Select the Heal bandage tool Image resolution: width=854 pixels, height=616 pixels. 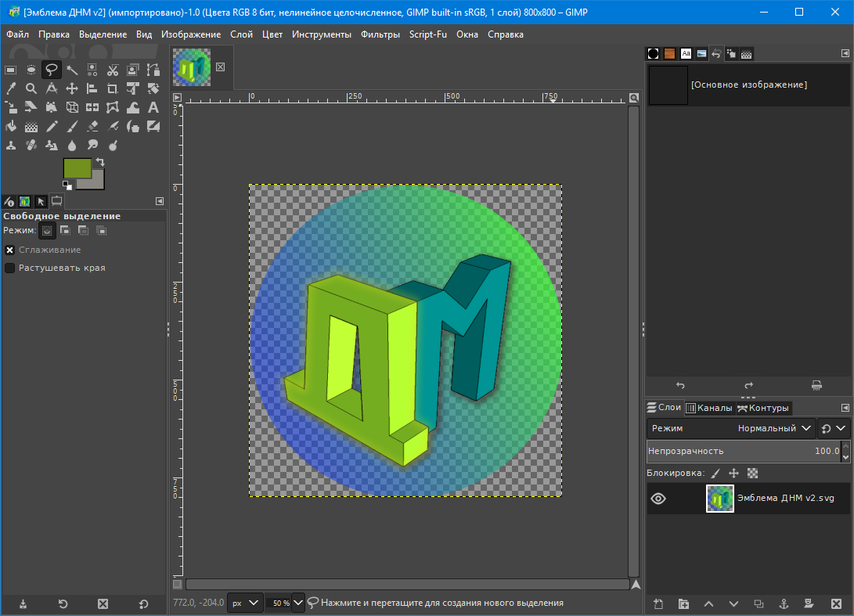coord(31,146)
